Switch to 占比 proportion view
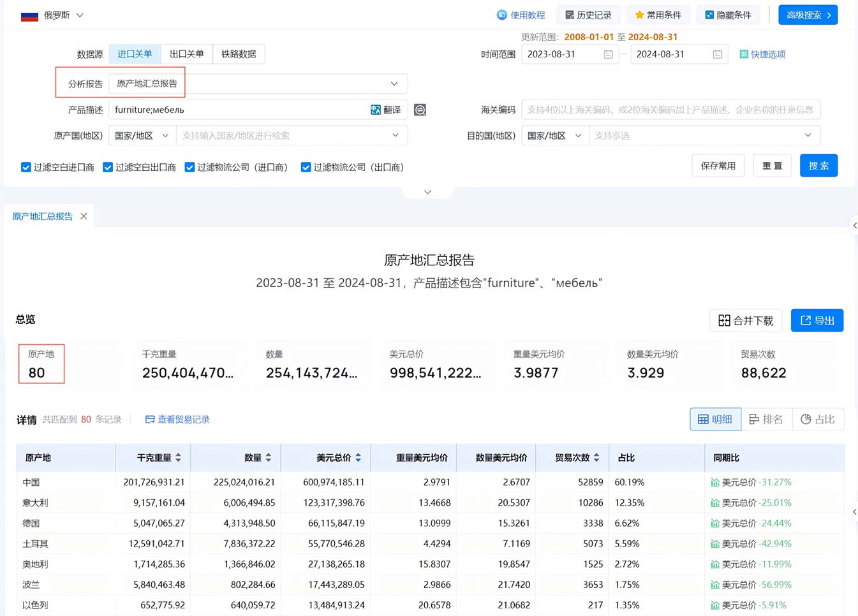This screenshot has width=858, height=616. click(x=818, y=420)
